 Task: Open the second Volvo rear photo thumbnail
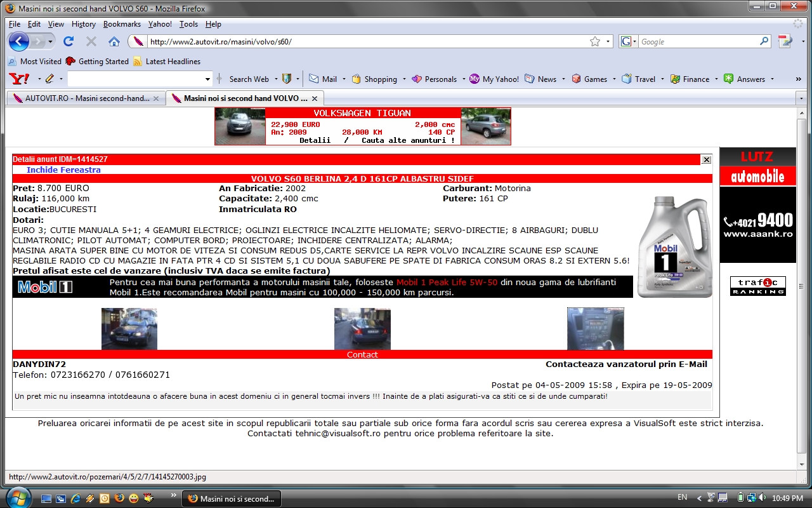pos(362,329)
